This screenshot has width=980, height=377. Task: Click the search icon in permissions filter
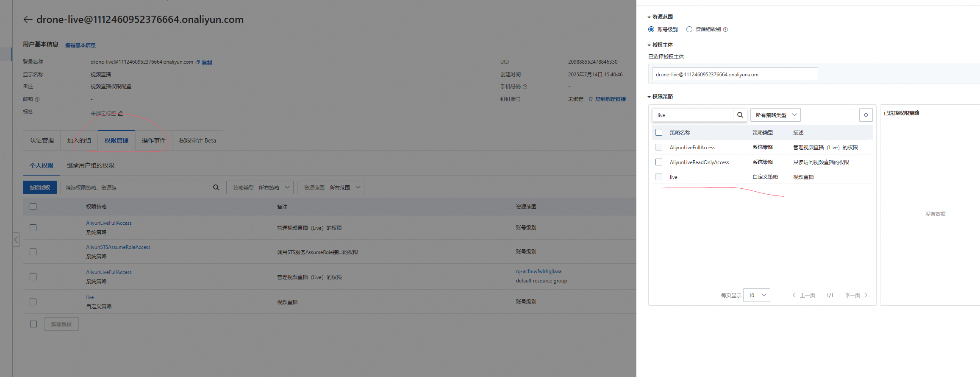(x=216, y=187)
